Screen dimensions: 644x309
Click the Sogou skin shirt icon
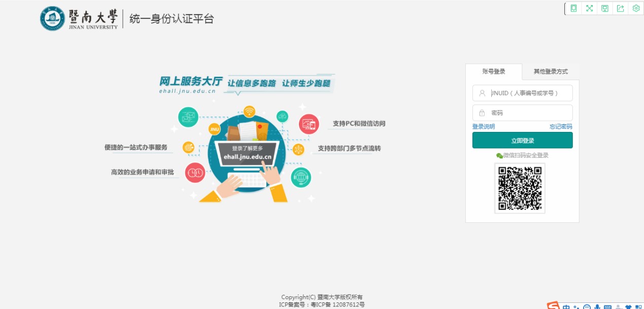click(x=628, y=307)
